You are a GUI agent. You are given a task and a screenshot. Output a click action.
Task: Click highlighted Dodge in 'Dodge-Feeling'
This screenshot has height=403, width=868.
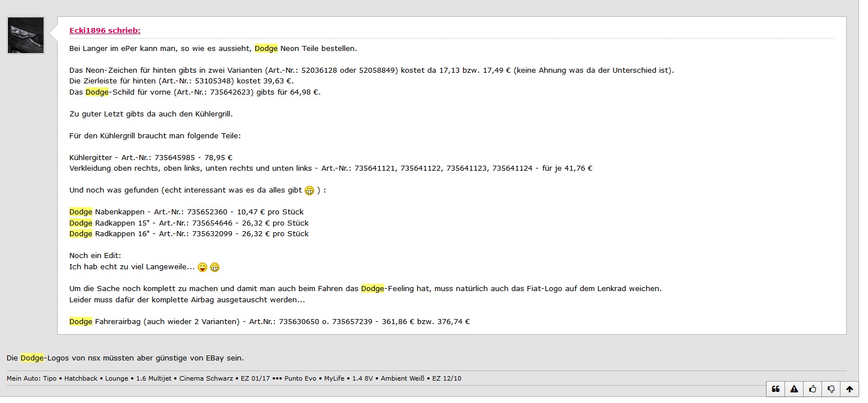point(372,289)
